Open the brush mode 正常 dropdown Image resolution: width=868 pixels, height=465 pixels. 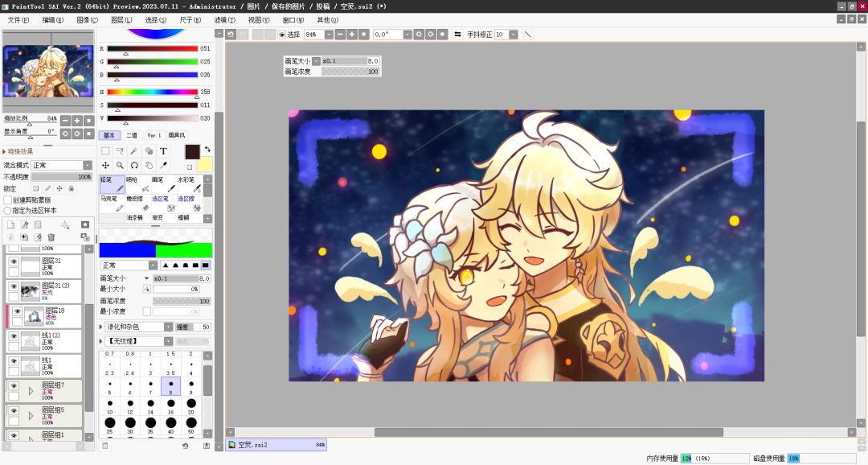point(129,265)
